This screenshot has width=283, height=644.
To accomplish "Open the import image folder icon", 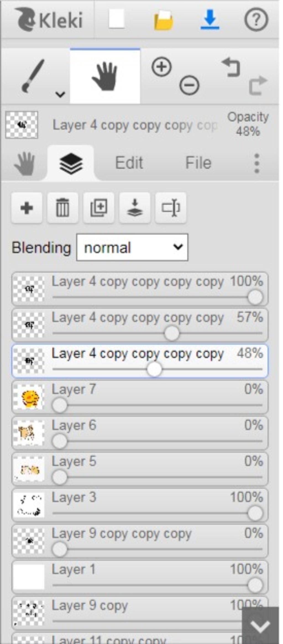I will [164, 20].
